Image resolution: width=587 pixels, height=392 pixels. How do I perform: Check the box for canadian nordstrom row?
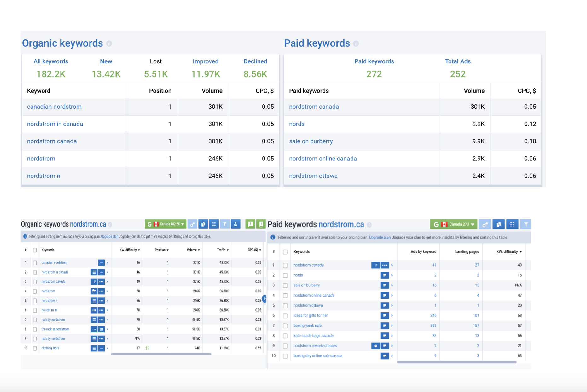(35, 262)
